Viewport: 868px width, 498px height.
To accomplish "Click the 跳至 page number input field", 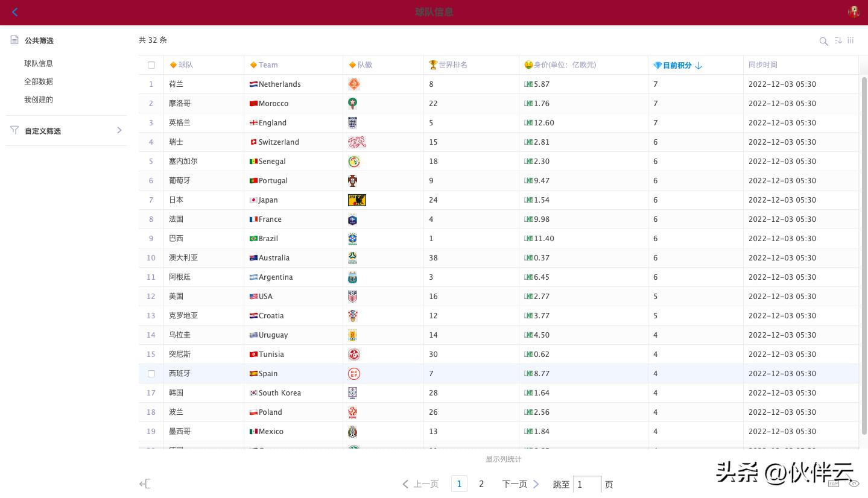I will tap(587, 484).
